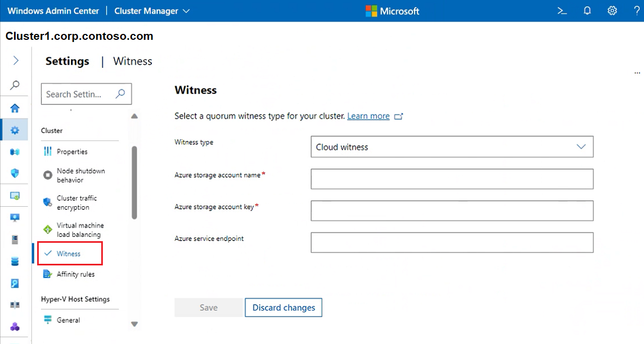
Task: Open the shield security tool icon
Action: point(15,173)
